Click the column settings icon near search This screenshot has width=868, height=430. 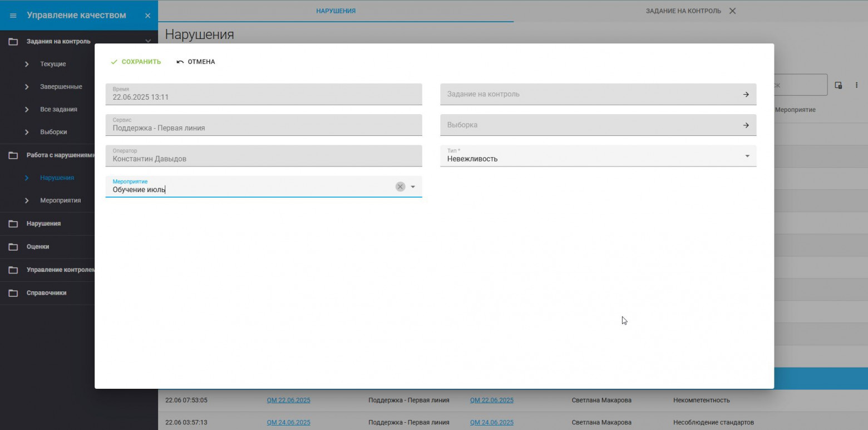pyautogui.click(x=838, y=85)
